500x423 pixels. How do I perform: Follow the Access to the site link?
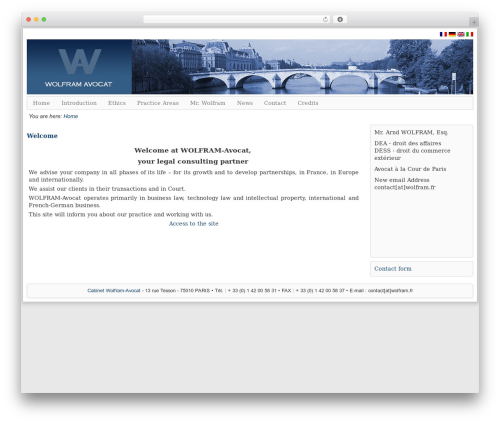pos(194,224)
